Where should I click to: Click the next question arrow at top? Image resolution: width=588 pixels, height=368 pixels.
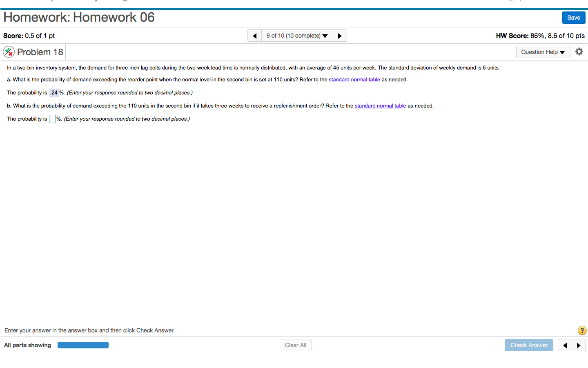point(340,36)
